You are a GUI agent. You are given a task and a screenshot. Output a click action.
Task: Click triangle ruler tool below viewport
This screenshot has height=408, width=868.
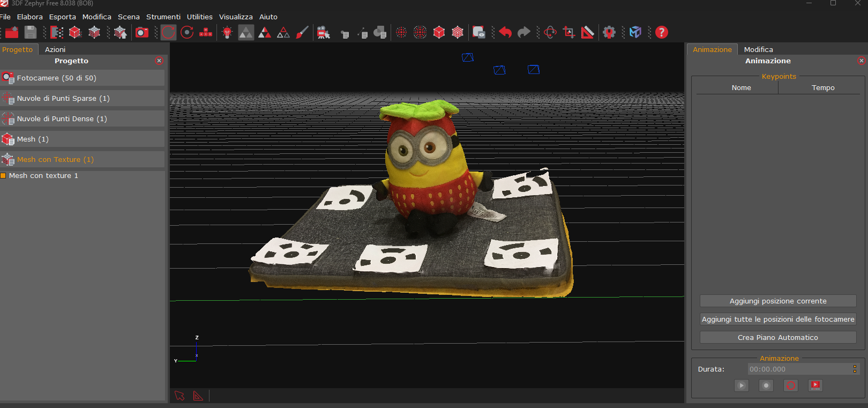click(198, 396)
